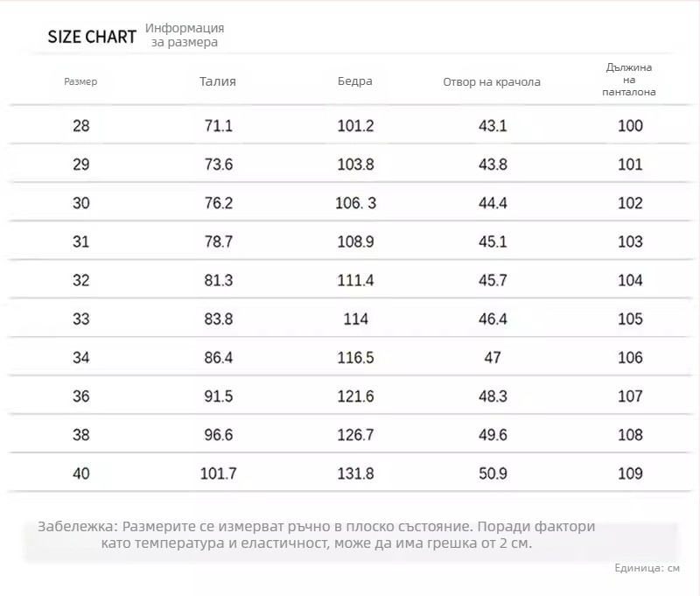The image size is (700, 596).
Task: Select the Талия column header
Action: [x=218, y=81]
